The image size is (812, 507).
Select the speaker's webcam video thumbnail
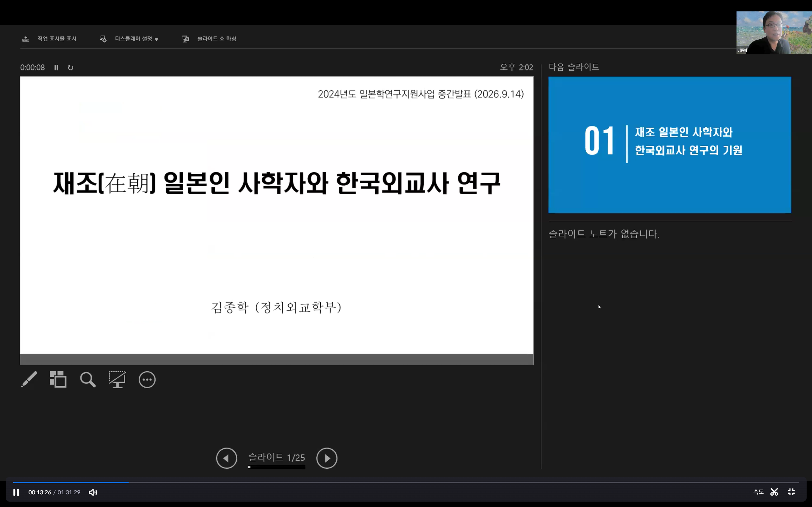coord(774,33)
